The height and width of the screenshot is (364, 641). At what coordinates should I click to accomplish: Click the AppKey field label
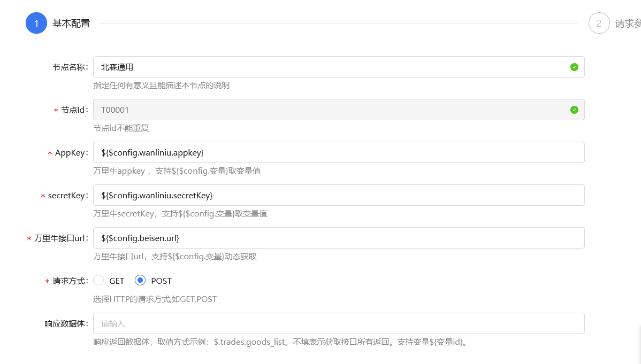click(x=71, y=153)
